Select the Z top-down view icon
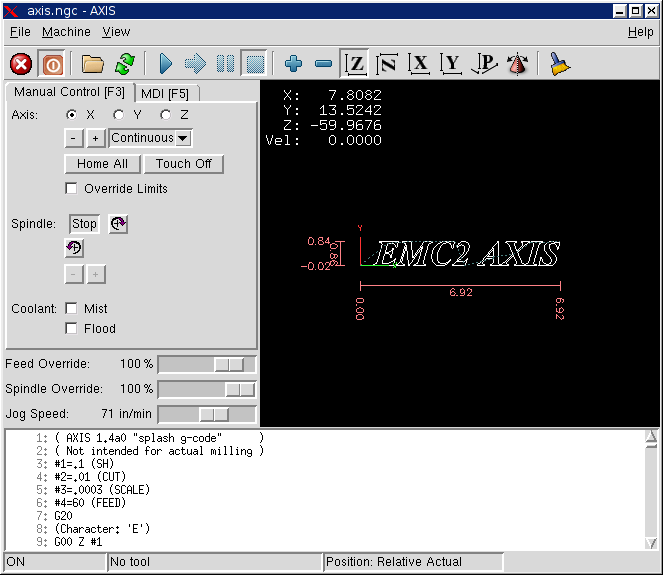The image size is (663, 575). pos(354,64)
